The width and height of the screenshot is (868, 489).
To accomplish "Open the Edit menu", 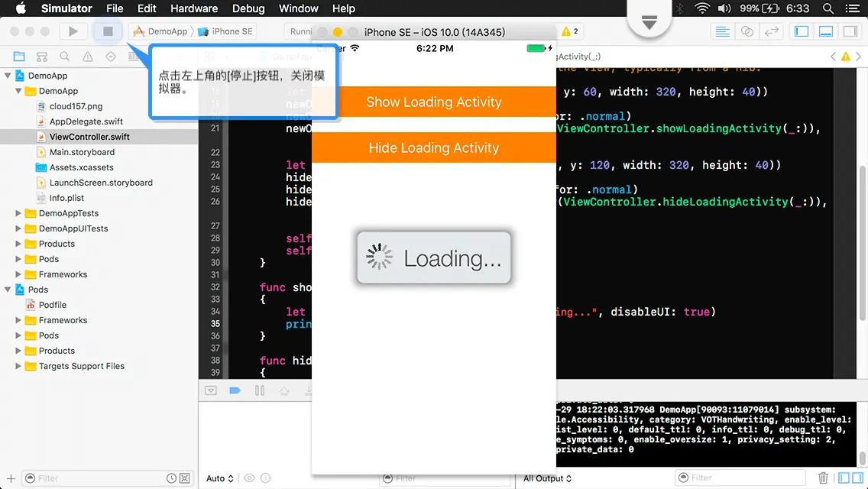I will point(147,8).
